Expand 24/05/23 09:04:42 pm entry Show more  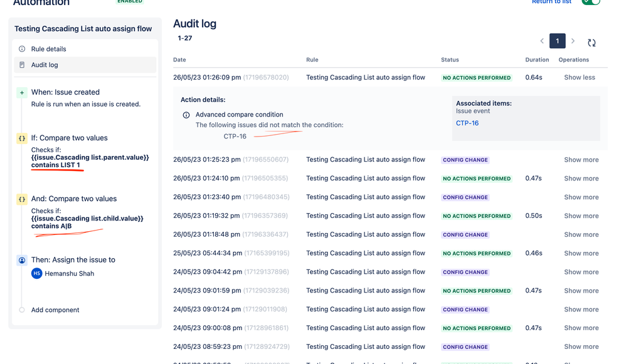point(581,272)
